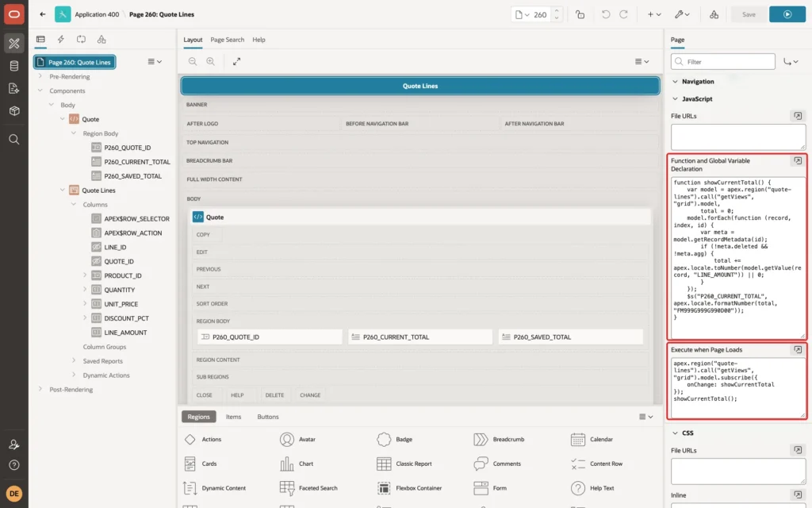Expand the Post-Rendering tree node
The image size is (812, 508).
click(x=40, y=389)
